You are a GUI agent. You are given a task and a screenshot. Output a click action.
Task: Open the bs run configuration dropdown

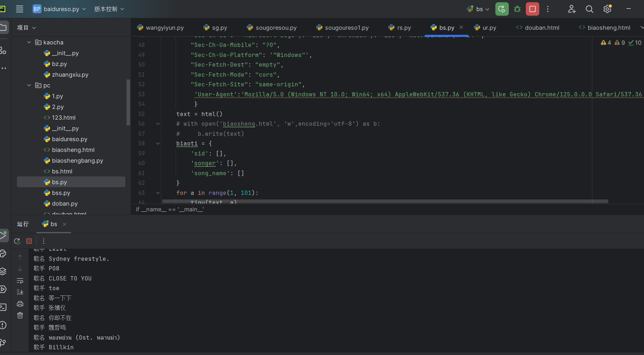(x=478, y=9)
